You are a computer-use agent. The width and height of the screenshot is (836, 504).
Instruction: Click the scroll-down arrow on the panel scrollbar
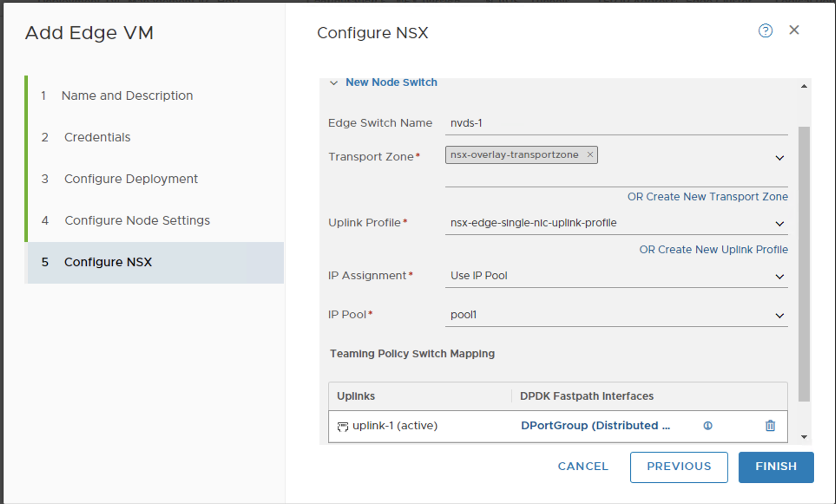tap(804, 437)
